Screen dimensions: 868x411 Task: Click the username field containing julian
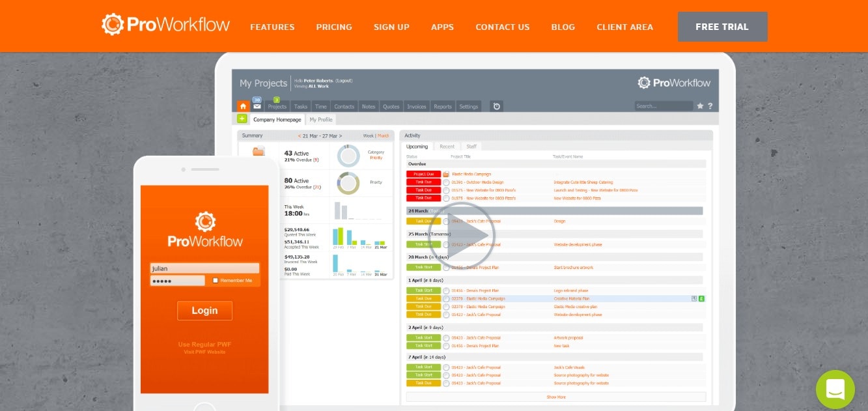click(204, 268)
